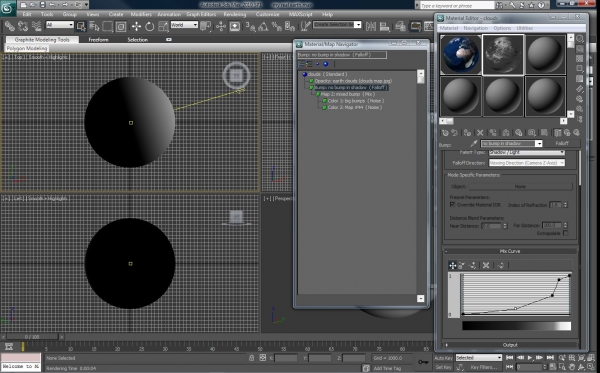Expand the Output rollout

[510, 345]
